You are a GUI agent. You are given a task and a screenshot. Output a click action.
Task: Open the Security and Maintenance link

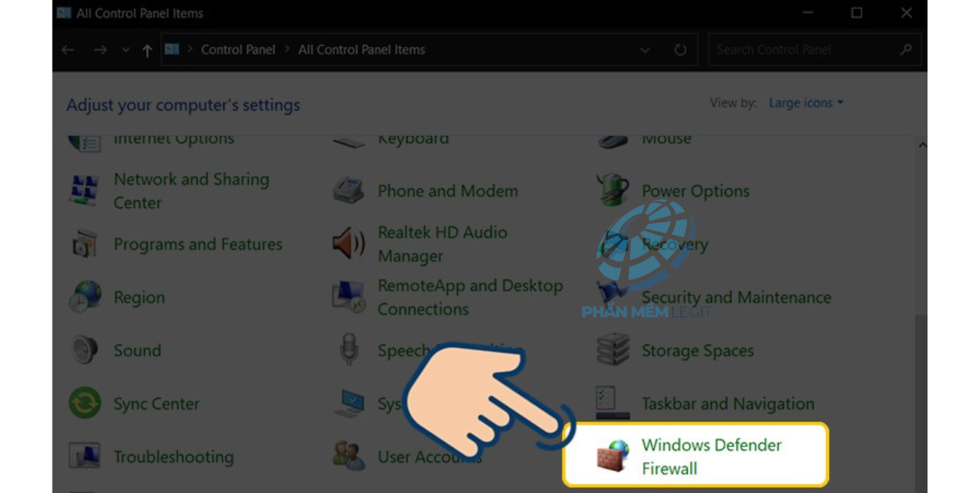736,298
